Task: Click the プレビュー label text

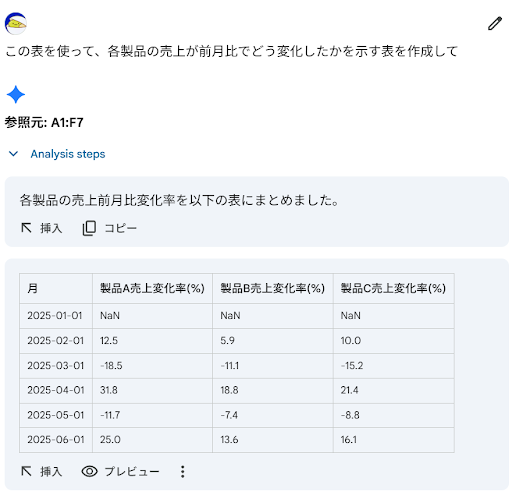Action: tap(132, 471)
